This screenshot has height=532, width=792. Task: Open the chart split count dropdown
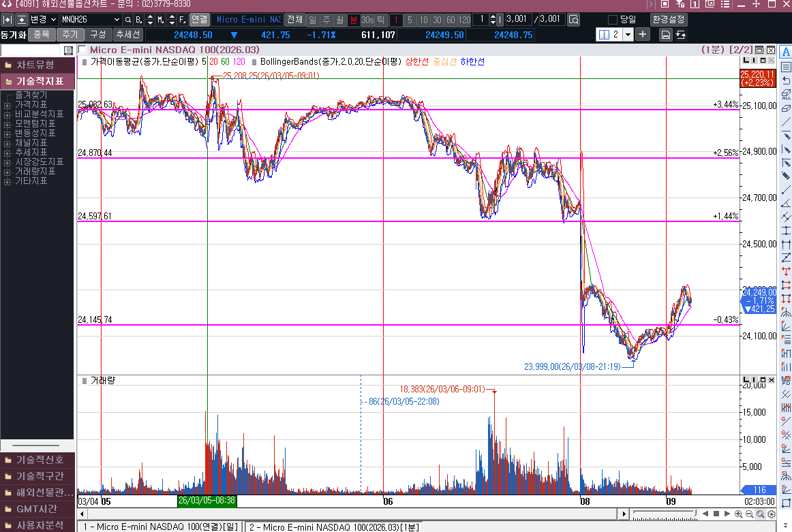[x=627, y=34]
